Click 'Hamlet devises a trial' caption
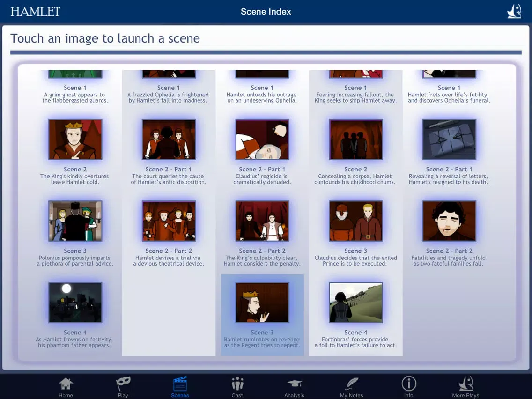Screen dimensions: 532x399 168,260
